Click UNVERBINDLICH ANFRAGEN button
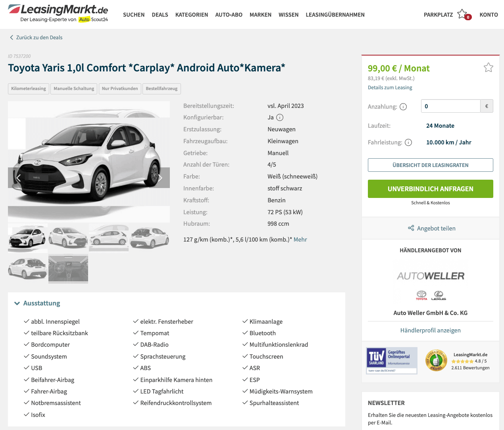The image size is (504, 430). pos(430,189)
